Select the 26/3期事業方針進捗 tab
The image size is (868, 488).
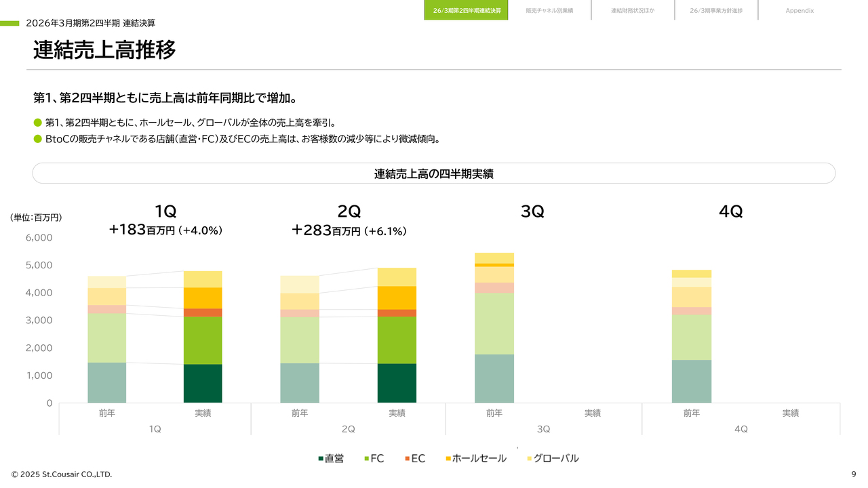[x=716, y=10]
